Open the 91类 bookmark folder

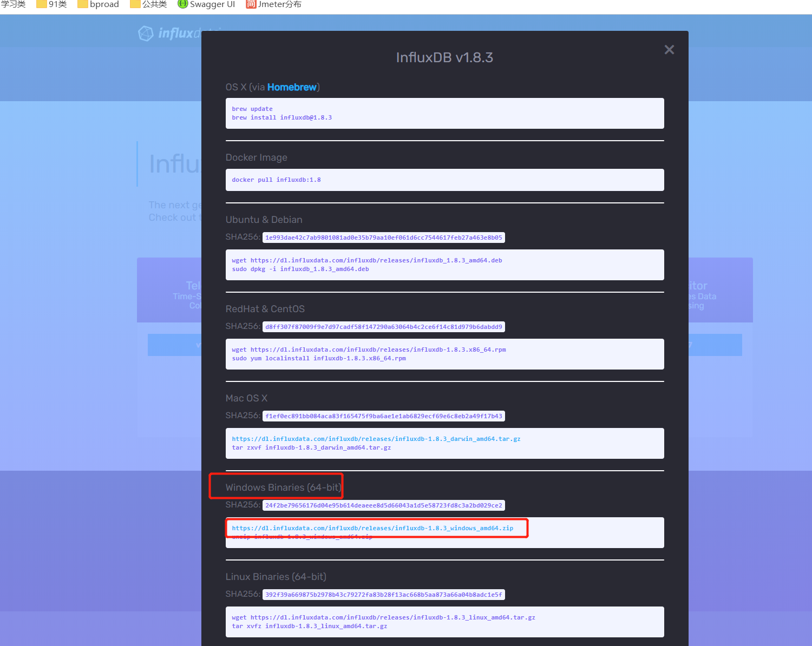pyautogui.click(x=51, y=4)
